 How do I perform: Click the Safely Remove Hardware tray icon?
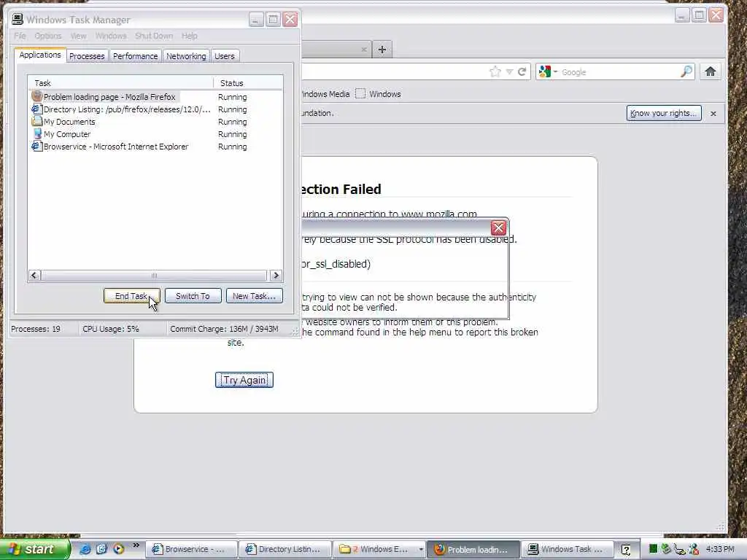pyautogui.click(x=666, y=549)
